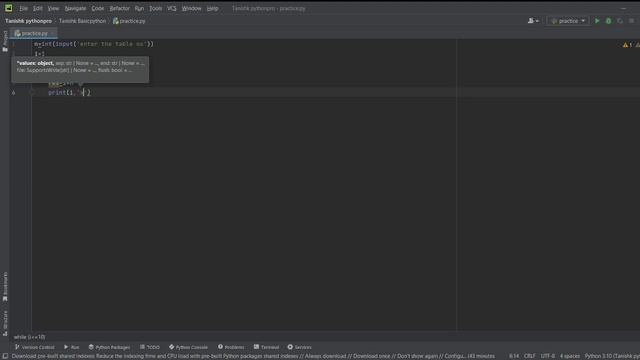Click practice.py breadcrumb in navigation bar
Screen dimensions: 640x360
pos(129,21)
